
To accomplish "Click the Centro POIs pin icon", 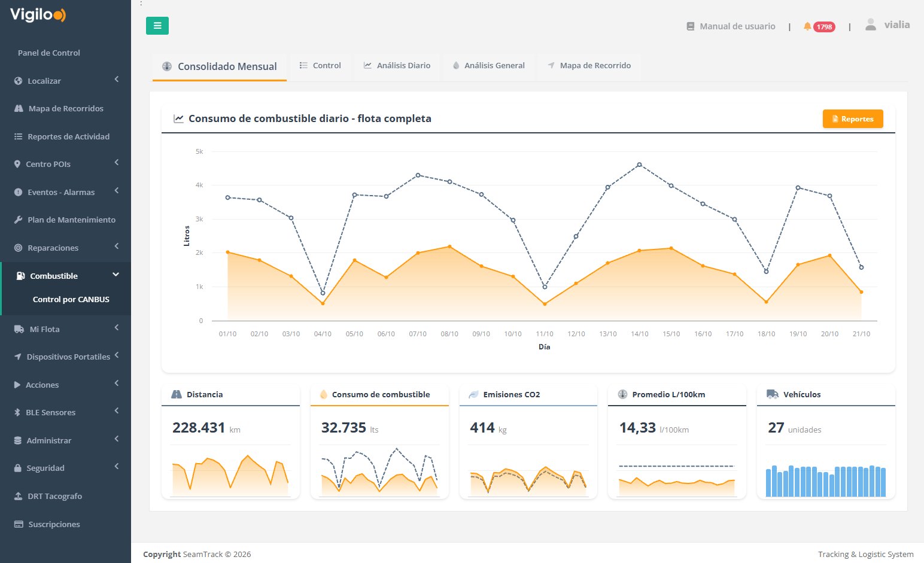I will [17, 164].
